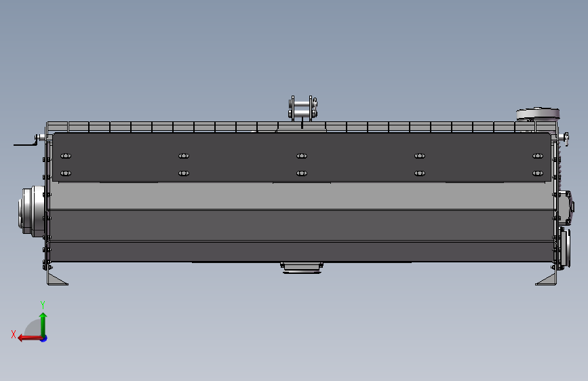Click the green Y axis arrow of the triad
Screen dimensions: 588x381
tap(43, 324)
